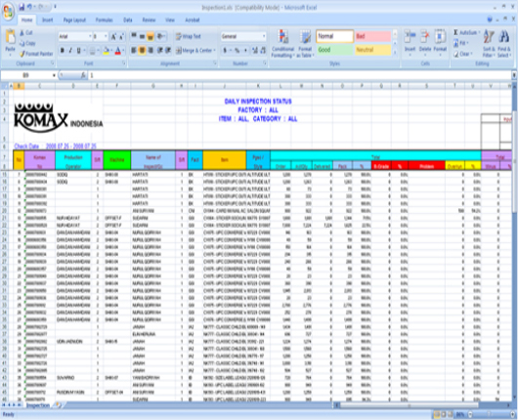The height and width of the screenshot is (420, 518).
Task: Click AutoSum
Action: 466,32
